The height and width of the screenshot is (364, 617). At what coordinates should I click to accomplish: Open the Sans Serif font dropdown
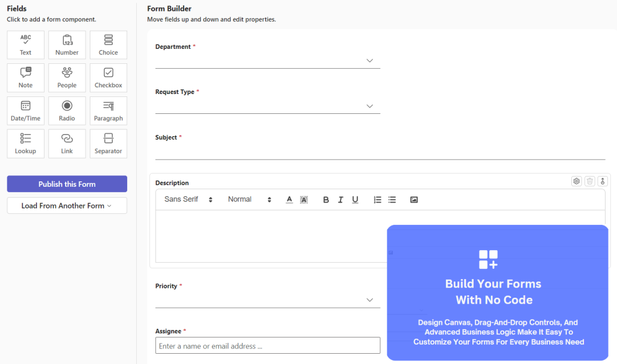[x=189, y=199]
